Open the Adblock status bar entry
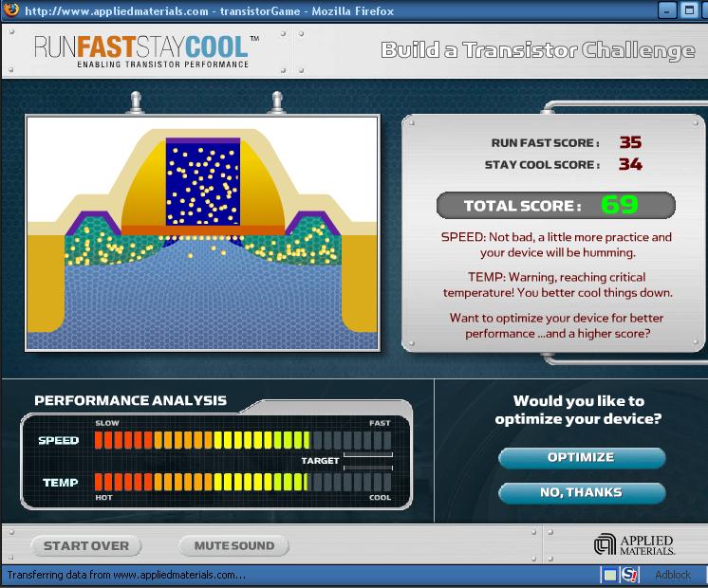 point(672,575)
